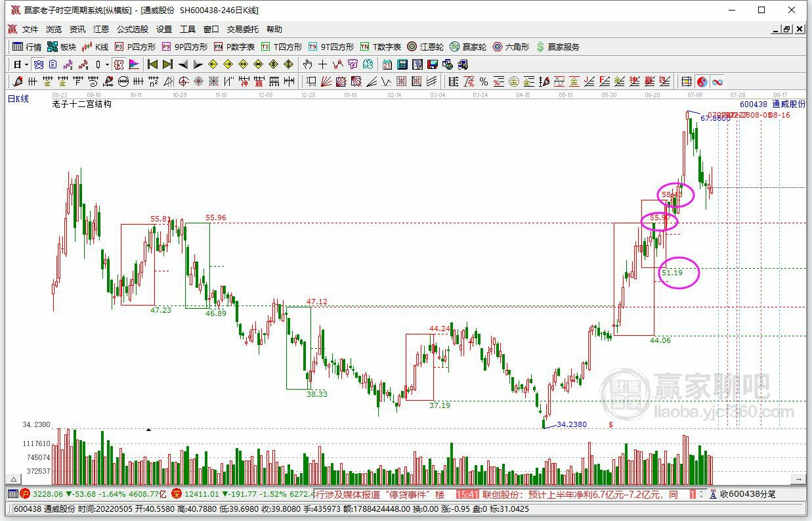Open the 六角形 hexagon tool
812x521 pixels.
tap(511, 47)
